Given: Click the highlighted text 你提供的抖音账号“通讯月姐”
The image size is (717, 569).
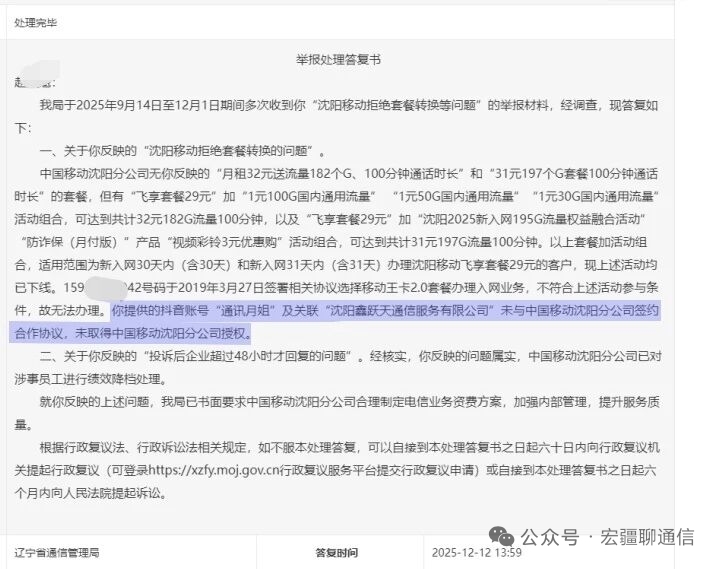Looking at the screenshot, I should pos(194,311).
